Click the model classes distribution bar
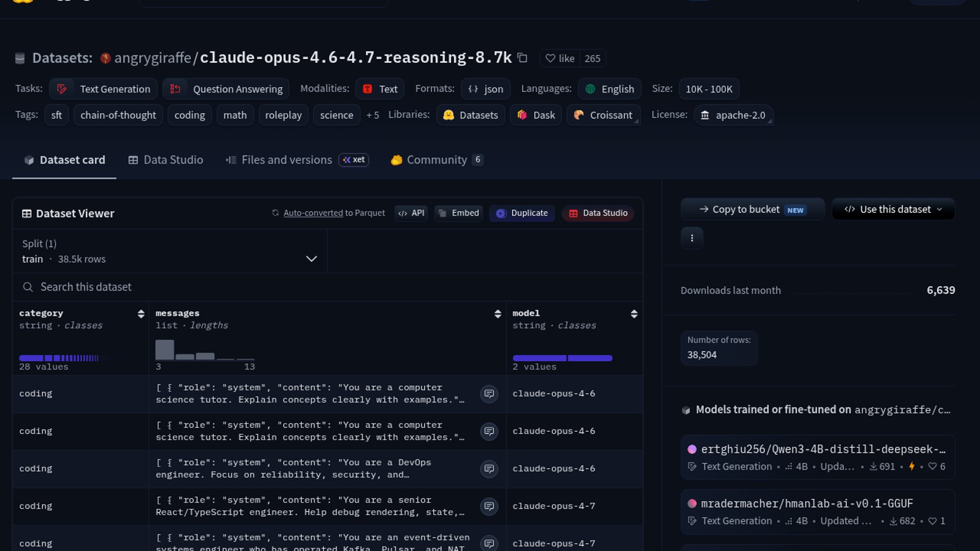The height and width of the screenshot is (551, 980). [562, 358]
